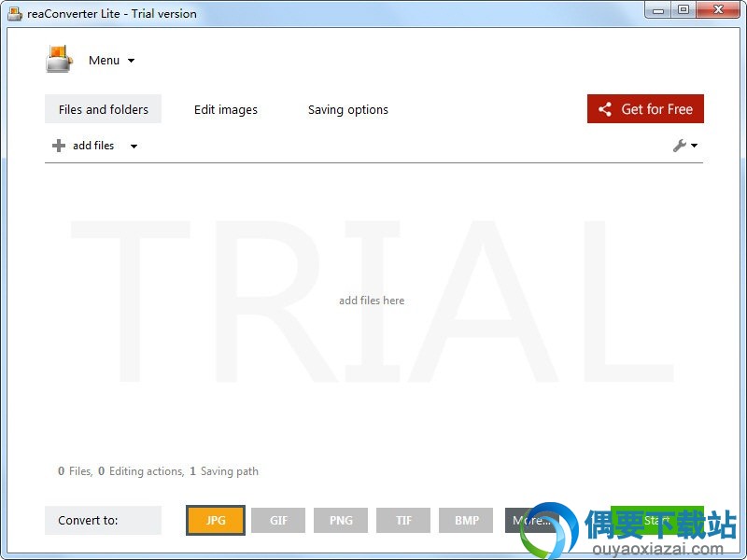
Task: Open the wrench settings icon
Action: (680, 146)
